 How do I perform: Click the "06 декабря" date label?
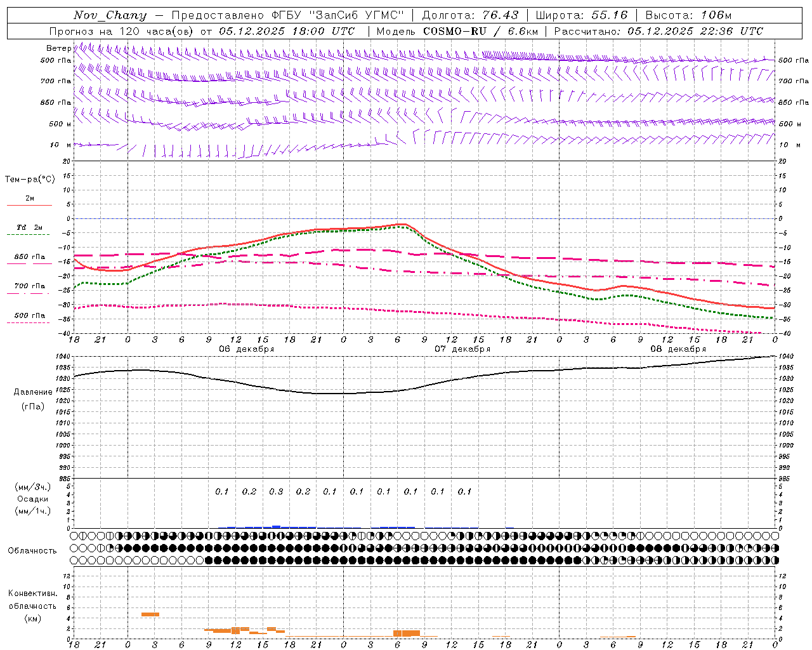pyautogui.click(x=247, y=349)
